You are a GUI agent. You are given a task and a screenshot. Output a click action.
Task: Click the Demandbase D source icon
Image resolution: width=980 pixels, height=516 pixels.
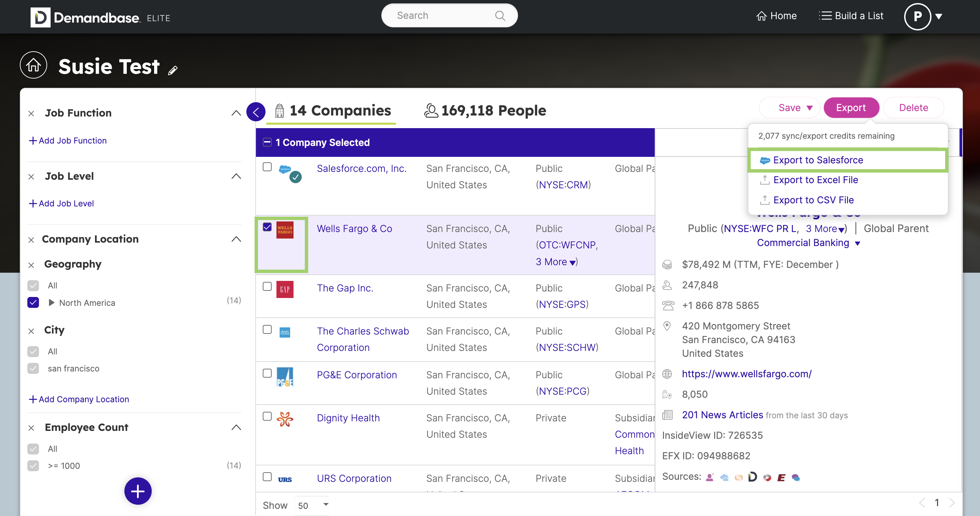[x=752, y=477]
